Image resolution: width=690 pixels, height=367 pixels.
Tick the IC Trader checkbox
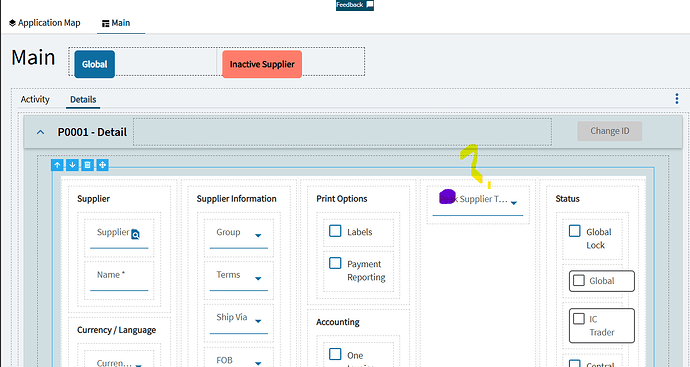579,318
